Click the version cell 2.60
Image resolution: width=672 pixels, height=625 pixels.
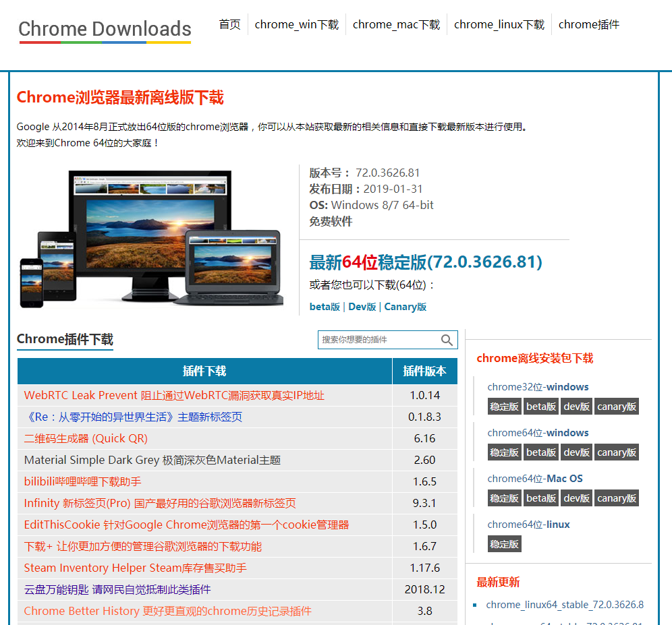pos(424,460)
